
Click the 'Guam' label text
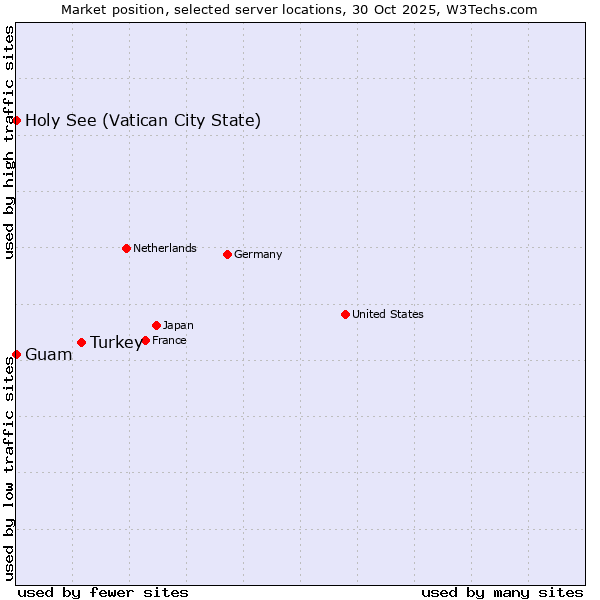click(48, 355)
